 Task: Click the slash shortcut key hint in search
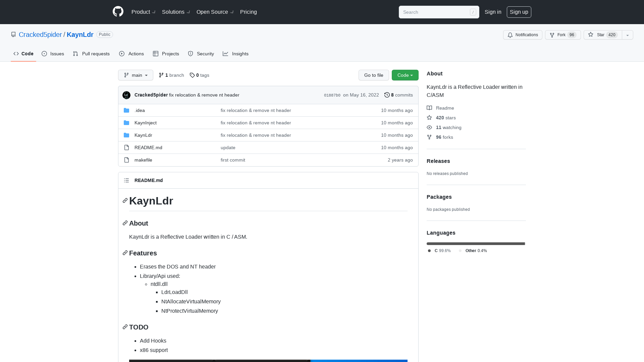tap(473, 12)
